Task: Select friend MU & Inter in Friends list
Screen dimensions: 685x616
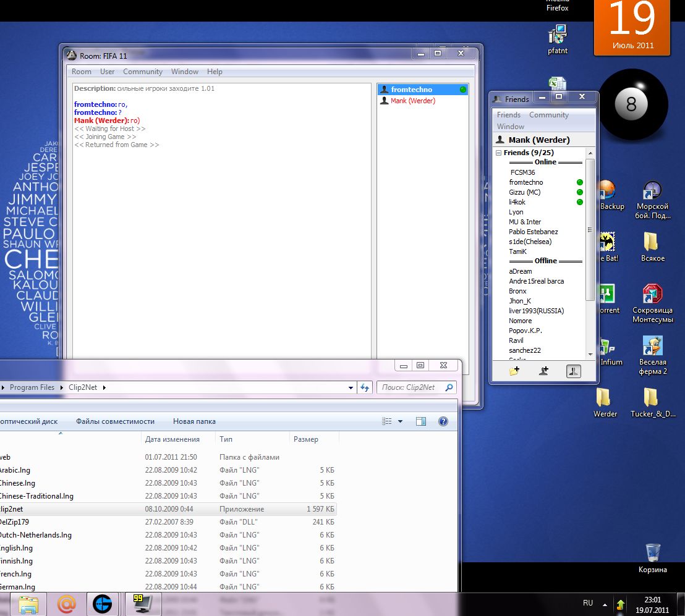Action: coord(525,222)
